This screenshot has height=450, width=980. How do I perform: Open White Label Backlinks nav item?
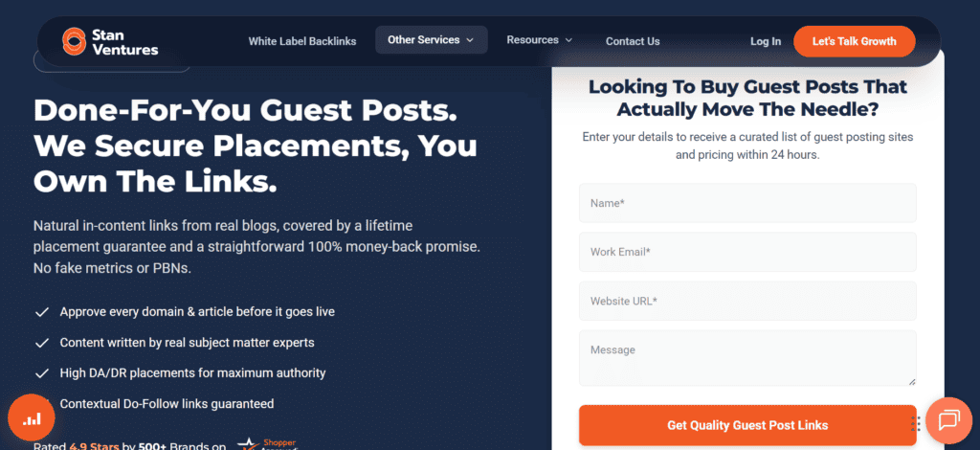point(302,41)
